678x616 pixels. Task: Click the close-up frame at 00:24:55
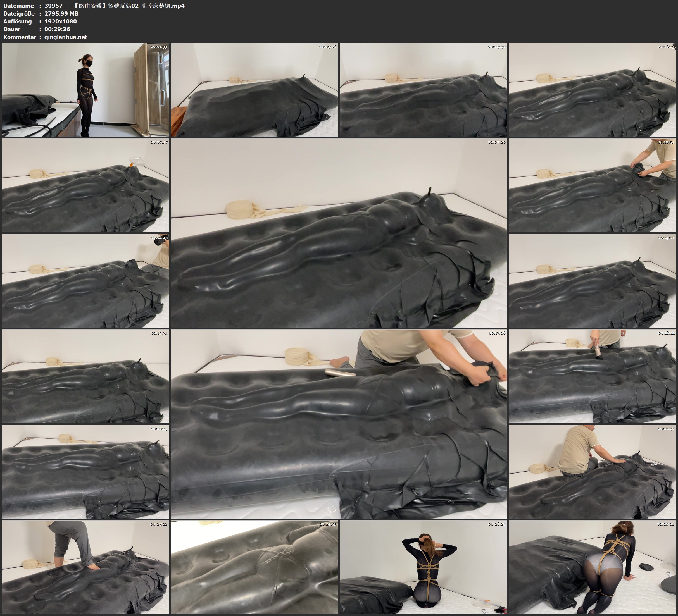254,567
